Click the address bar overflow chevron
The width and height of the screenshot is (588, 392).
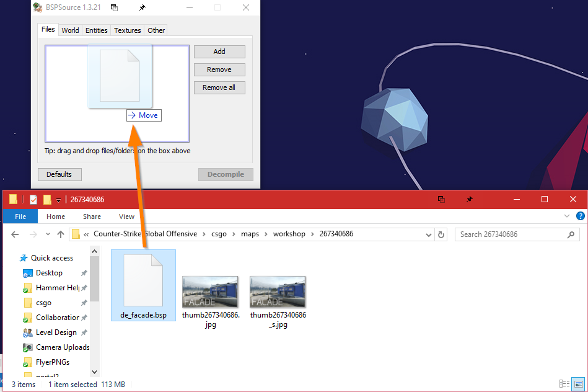(x=86, y=234)
